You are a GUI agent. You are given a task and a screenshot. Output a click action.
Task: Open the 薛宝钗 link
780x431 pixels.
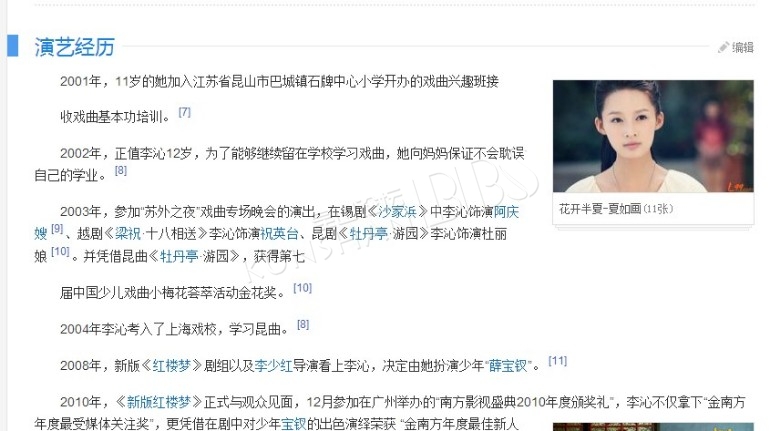coord(508,366)
